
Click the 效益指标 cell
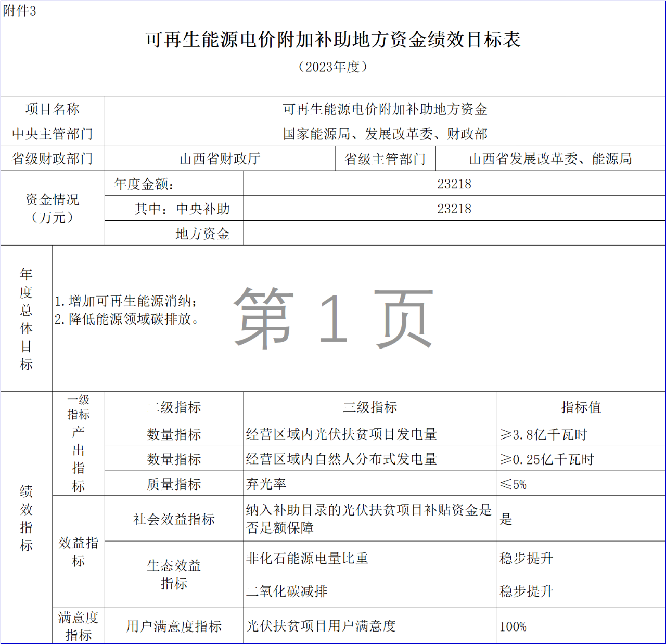pos(79,551)
